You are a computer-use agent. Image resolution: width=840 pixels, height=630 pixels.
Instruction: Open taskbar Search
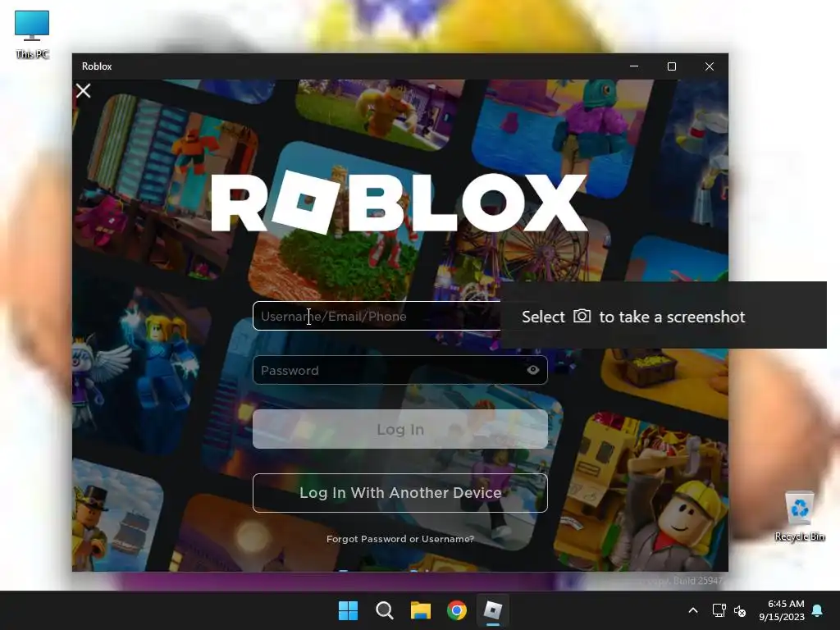coord(384,610)
